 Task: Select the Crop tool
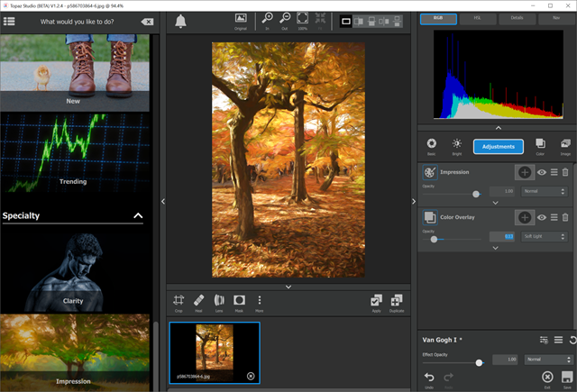(179, 301)
